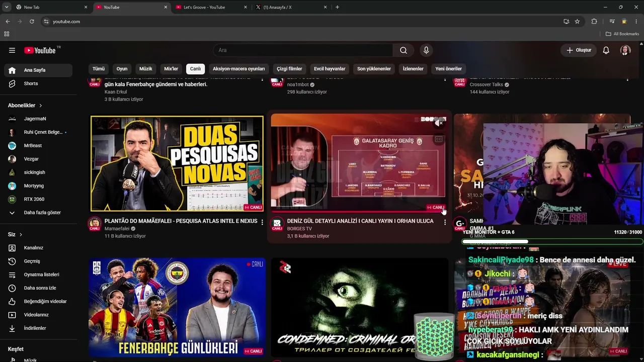Focus the YouTube Ara search field
644x362 pixels.
(303, 50)
